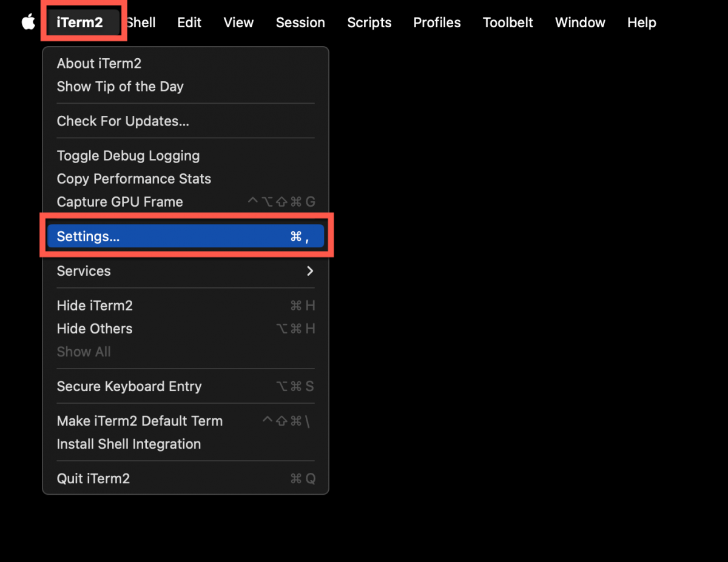Open the Apple menu icon
The width and height of the screenshot is (728, 562).
point(28,22)
